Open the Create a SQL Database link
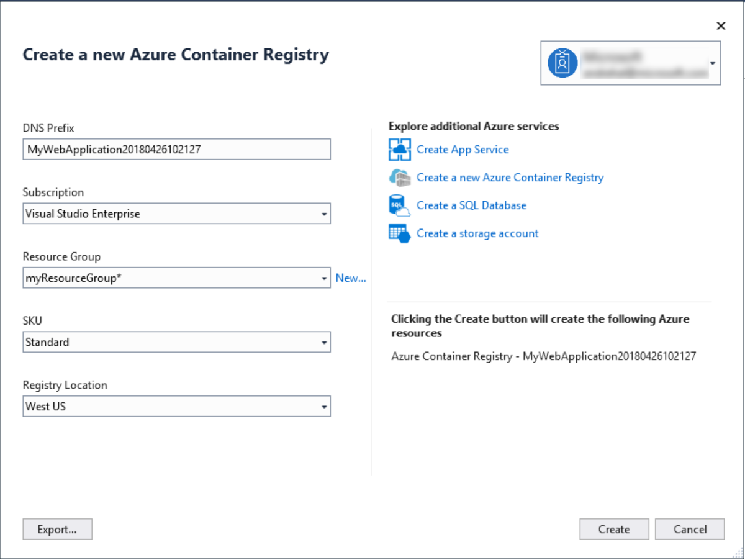 pyautogui.click(x=472, y=205)
